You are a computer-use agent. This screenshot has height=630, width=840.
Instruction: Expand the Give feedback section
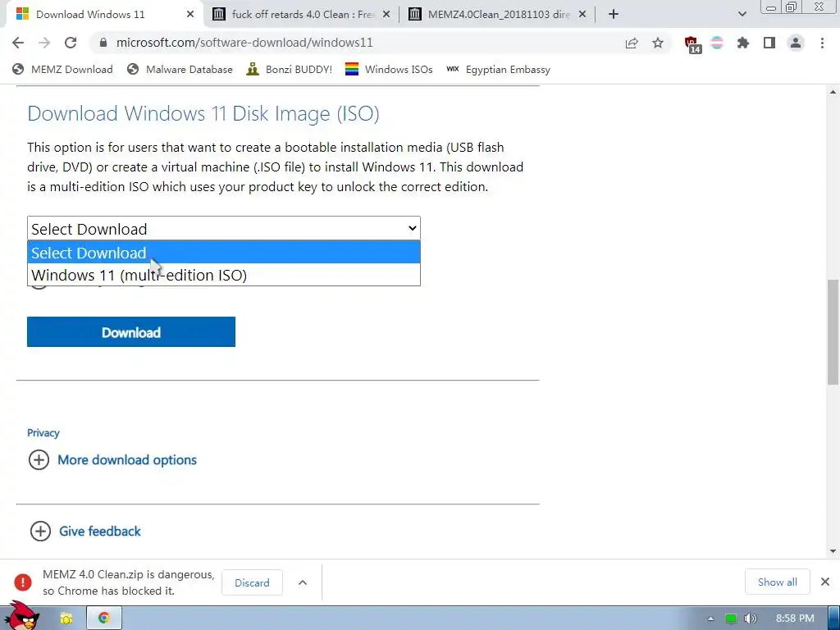85,532
